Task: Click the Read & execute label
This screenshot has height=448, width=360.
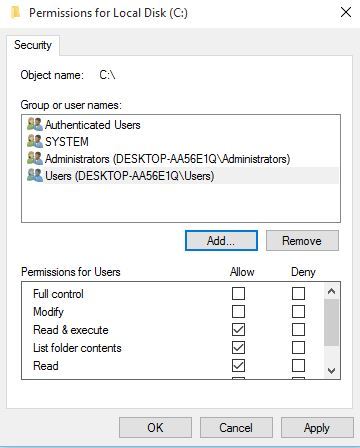Action: (x=71, y=330)
